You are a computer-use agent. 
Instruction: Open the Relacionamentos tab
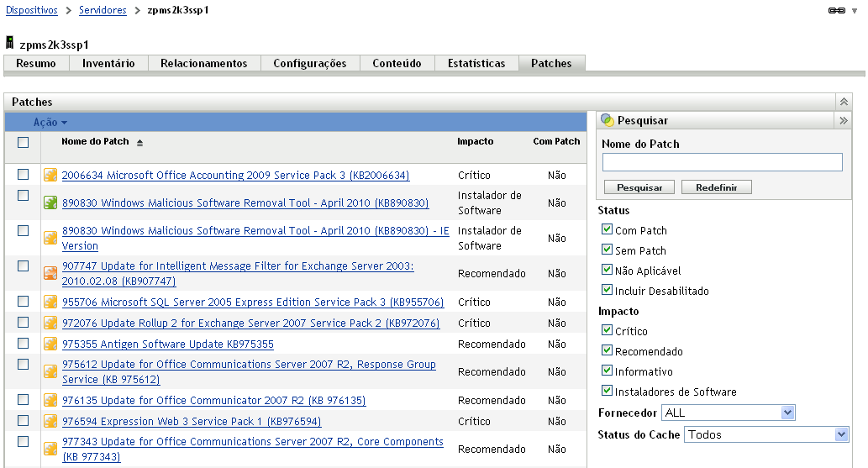click(x=203, y=63)
